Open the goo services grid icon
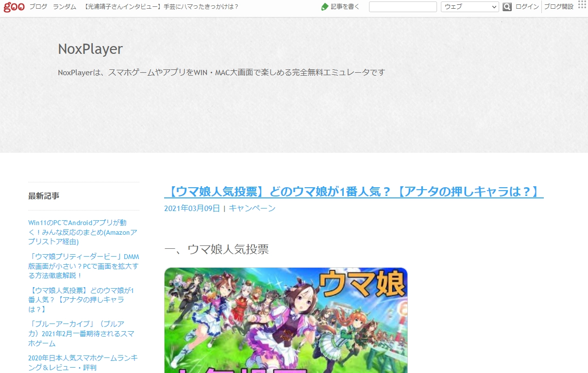 click(582, 5)
